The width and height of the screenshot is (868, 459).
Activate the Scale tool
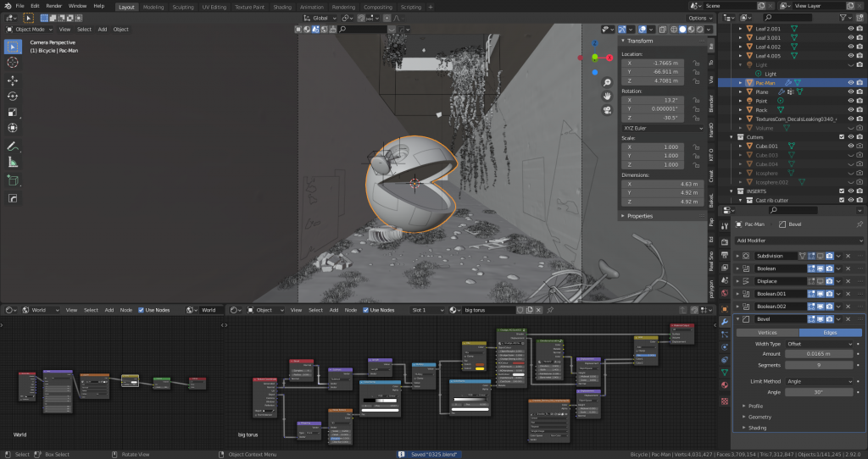click(13, 112)
